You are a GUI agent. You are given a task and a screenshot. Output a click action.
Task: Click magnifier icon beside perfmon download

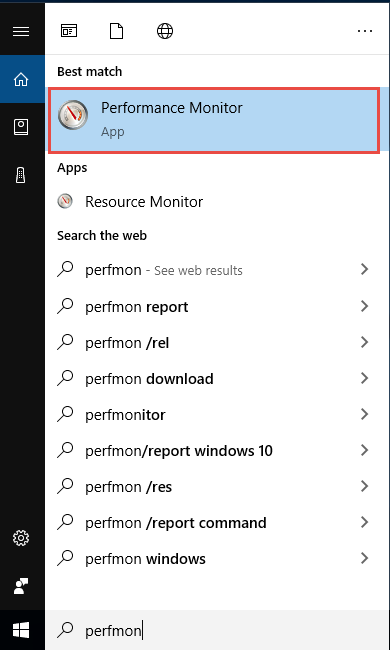click(x=65, y=378)
